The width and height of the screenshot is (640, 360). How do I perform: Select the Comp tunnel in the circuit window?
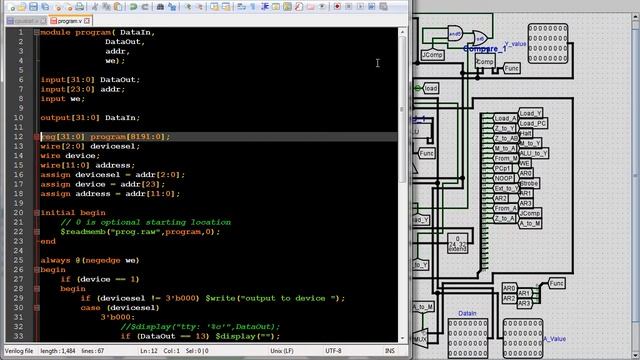(x=484, y=62)
